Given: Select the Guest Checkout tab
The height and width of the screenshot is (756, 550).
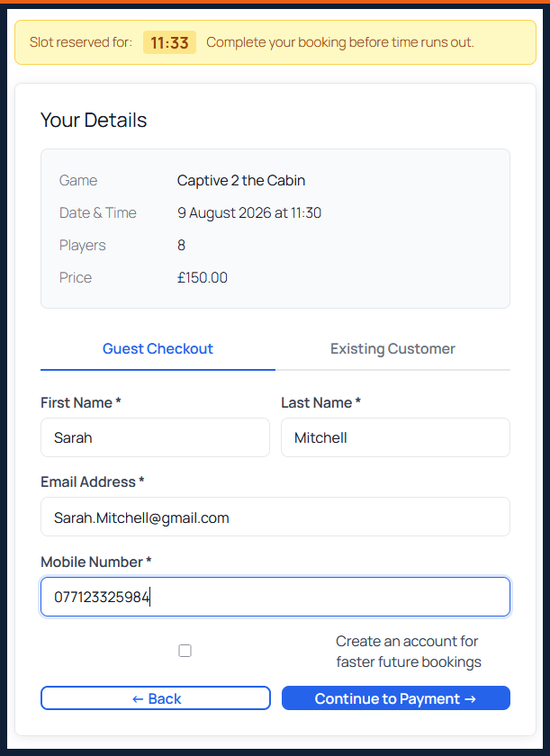Looking at the screenshot, I should tap(158, 348).
